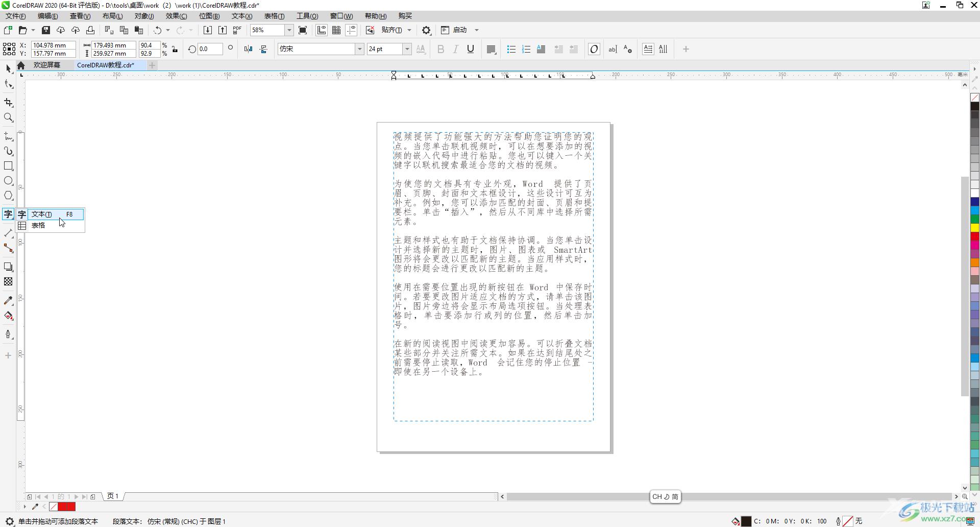This screenshot has height=527, width=980.
Task: Toggle the lock ratio padlock
Action: coord(175,49)
